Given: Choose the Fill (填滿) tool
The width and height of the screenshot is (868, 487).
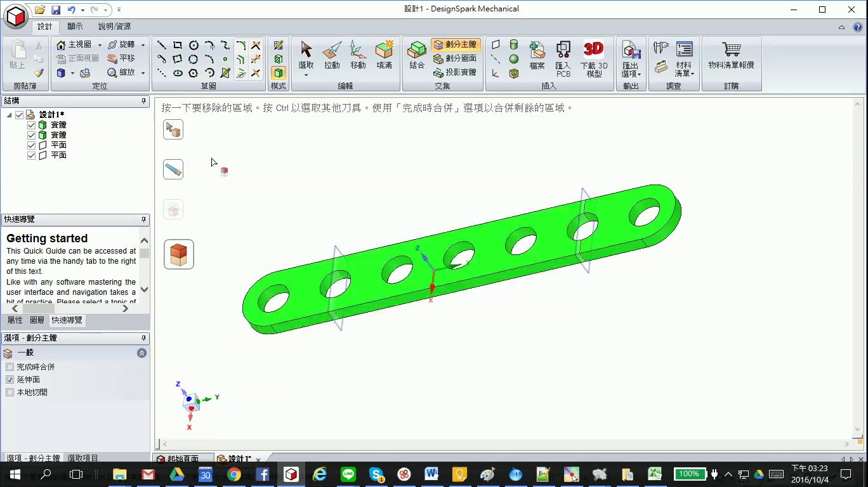Looking at the screenshot, I should [384, 56].
